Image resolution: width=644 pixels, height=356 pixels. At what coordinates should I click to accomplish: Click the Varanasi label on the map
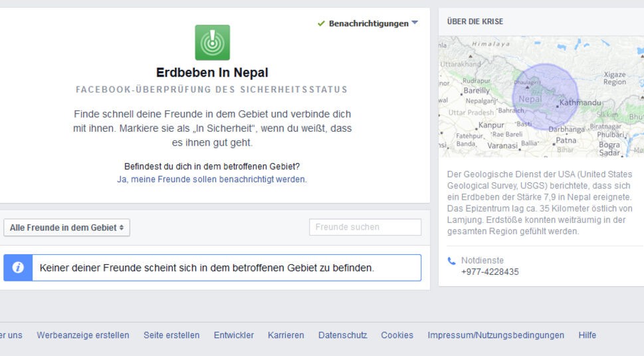[502, 146]
